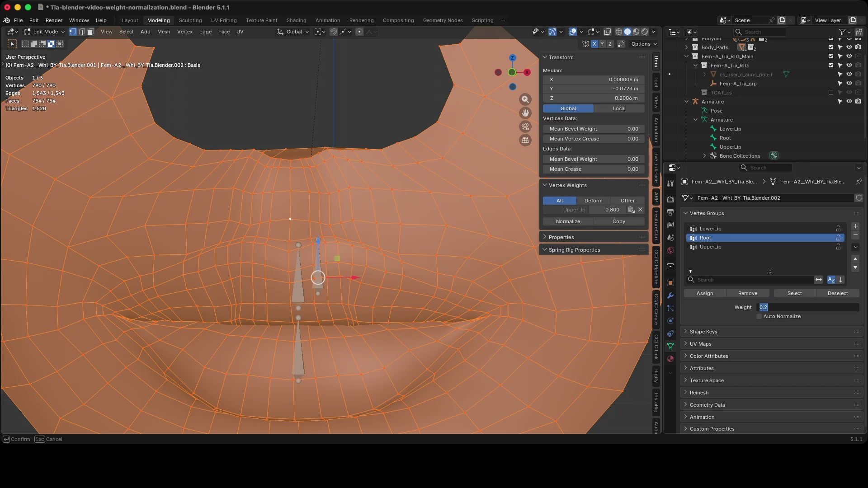Click the Assign button

pyautogui.click(x=705, y=293)
